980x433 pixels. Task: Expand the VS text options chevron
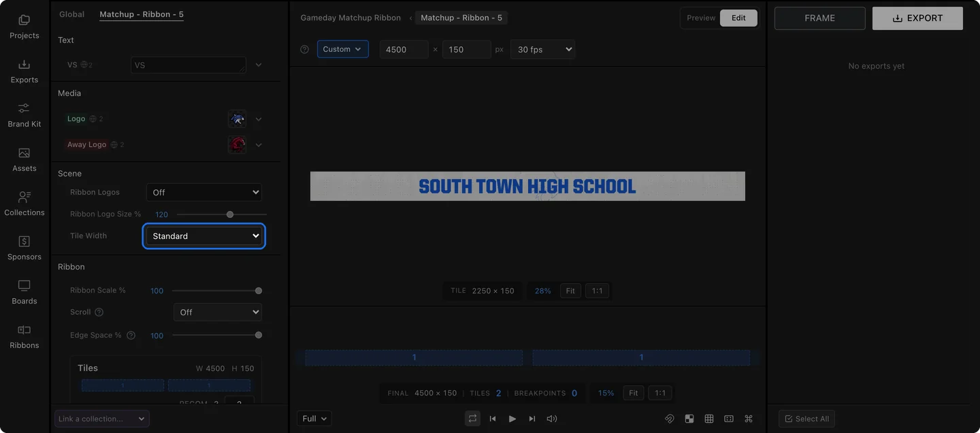259,65
